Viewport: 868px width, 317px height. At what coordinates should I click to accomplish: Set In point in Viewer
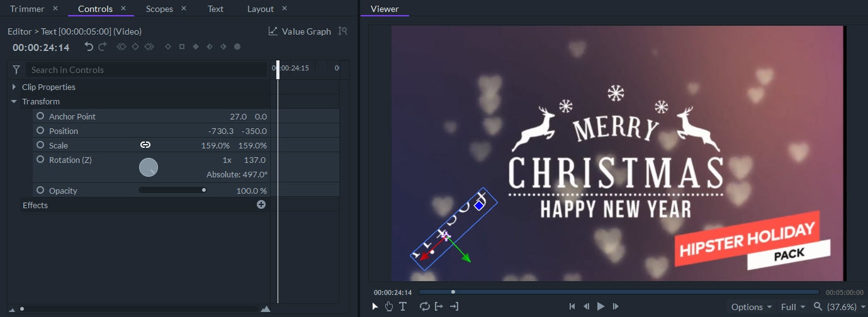click(x=439, y=306)
